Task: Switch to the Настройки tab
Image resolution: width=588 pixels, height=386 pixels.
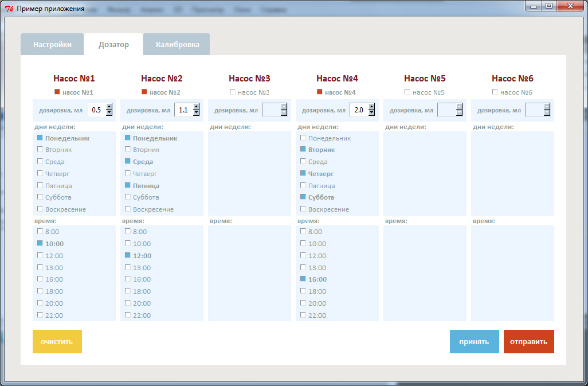Action: coord(52,45)
